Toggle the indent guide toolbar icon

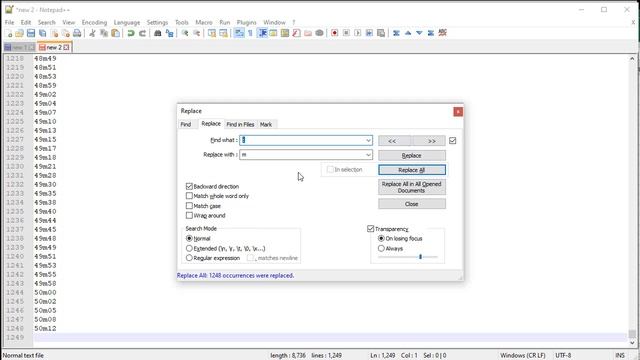[x=262, y=33]
